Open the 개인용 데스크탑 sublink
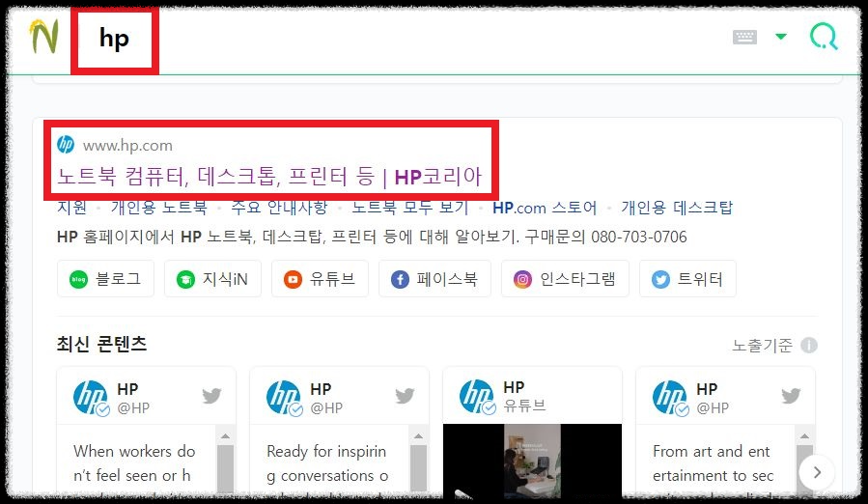Viewport: 868px width, 504px height. pos(677,208)
